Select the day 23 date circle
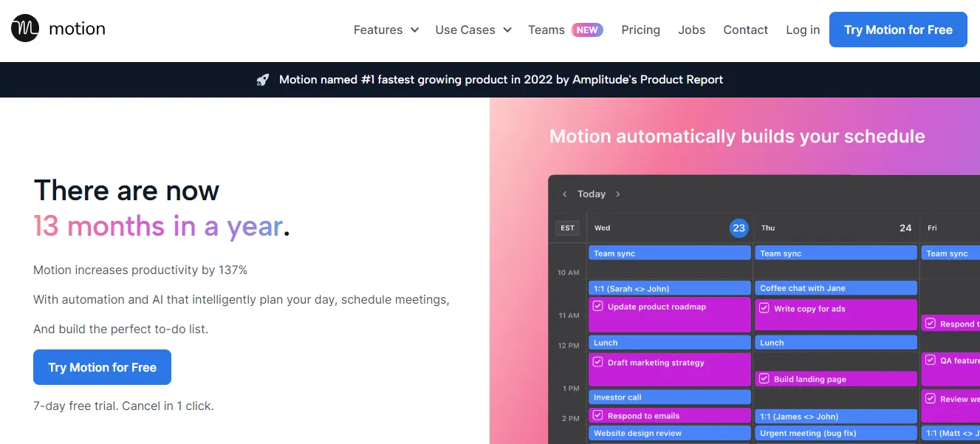 point(739,228)
